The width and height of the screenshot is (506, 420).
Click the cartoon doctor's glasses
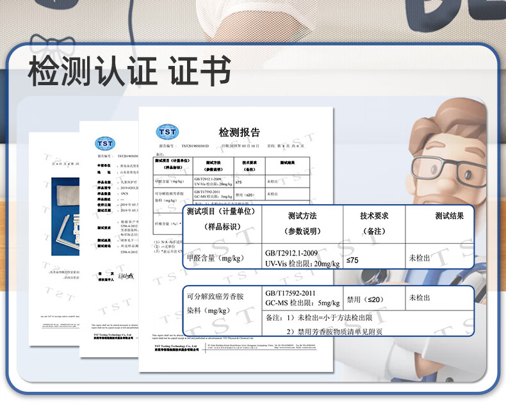click(450, 168)
